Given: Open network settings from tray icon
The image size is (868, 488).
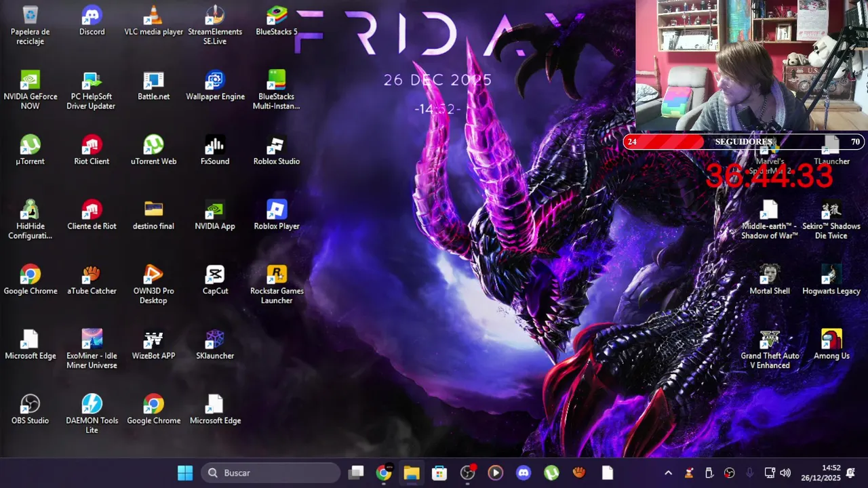Looking at the screenshot, I should pyautogui.click(x=770, y=473).
